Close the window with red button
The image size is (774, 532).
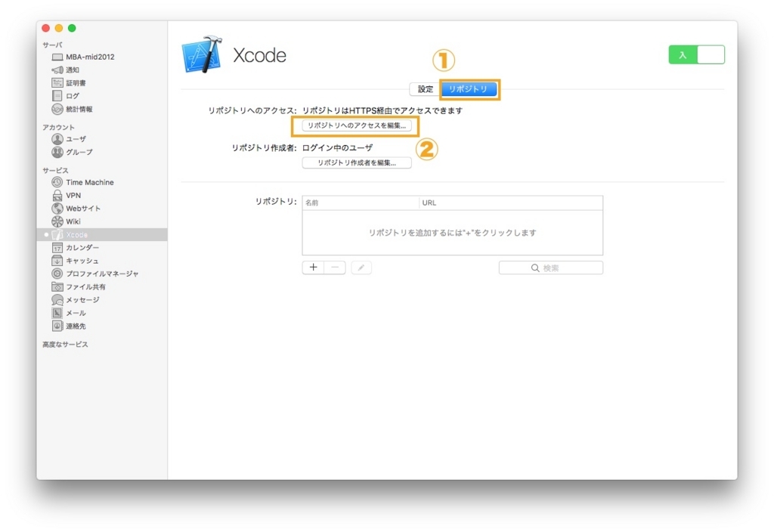[46, 28]
